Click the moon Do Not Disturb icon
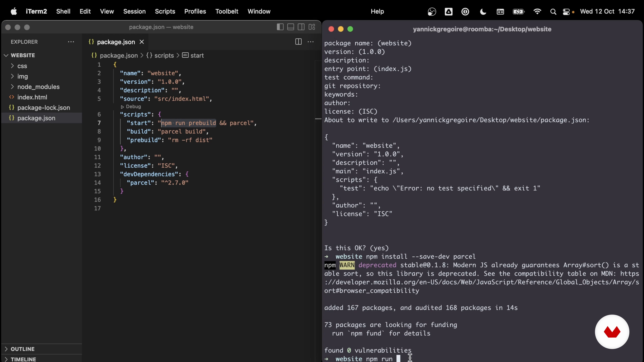Viewport: 644px width, 362px height. 483,12
